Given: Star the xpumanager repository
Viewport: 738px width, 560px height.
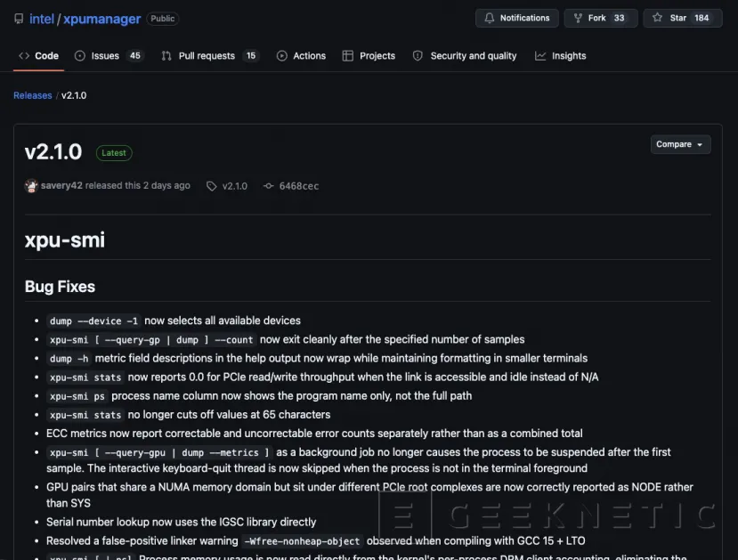Looking at the screenshot, I should [x=683, y=18].
